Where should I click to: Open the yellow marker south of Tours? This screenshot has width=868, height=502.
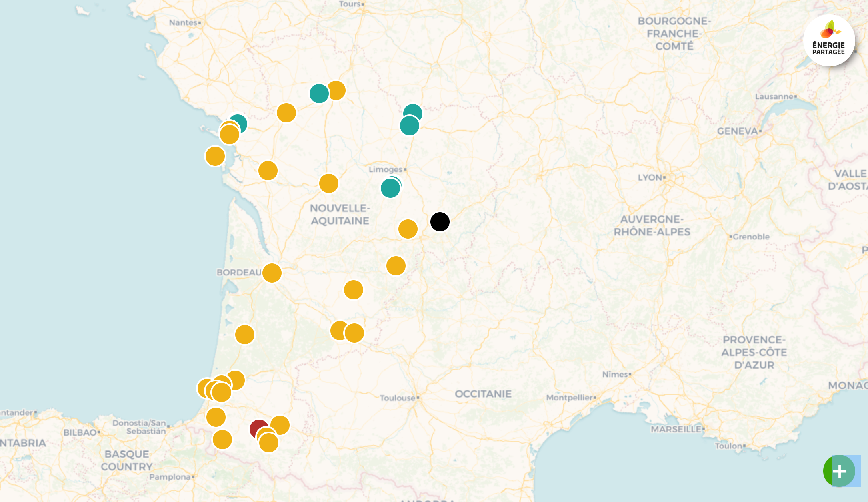(x=286, y=113)
